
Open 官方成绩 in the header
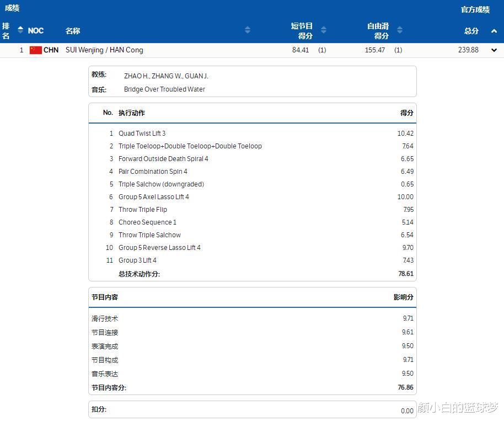(x=475, y=9)
